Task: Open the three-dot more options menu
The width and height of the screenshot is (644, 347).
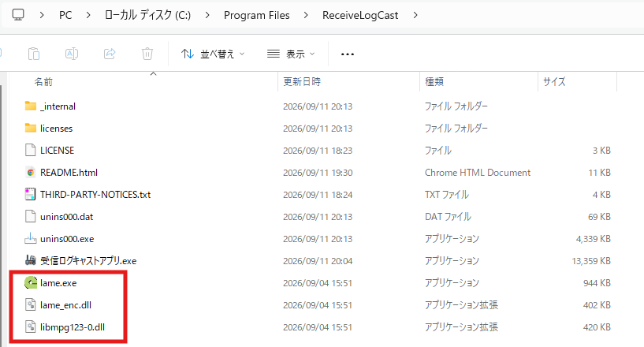Action: 348,54
